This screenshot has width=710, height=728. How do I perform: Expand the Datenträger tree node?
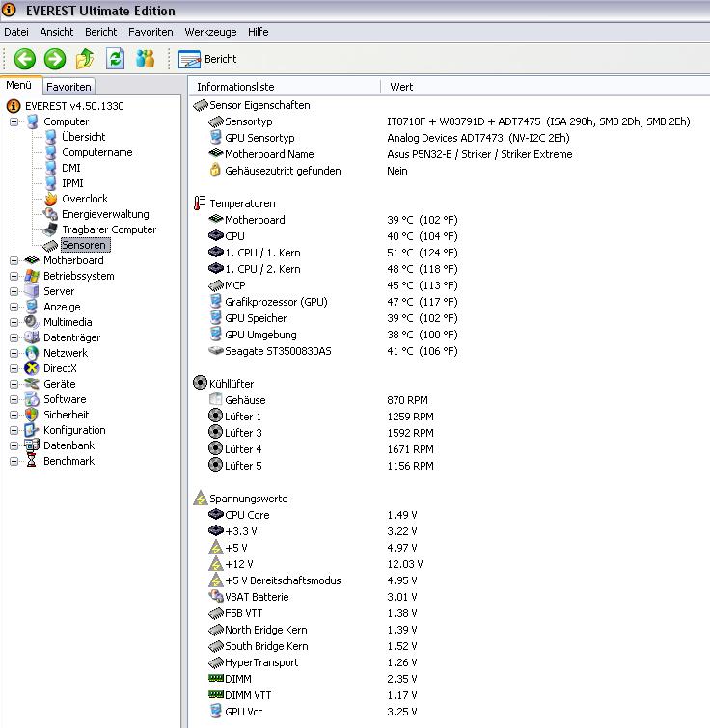(x=14, y=337)
